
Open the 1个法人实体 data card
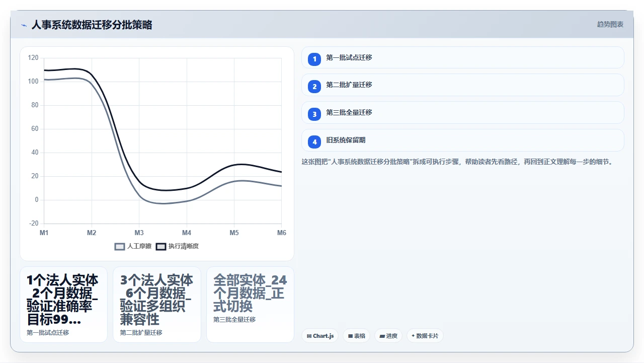(64, 305)
